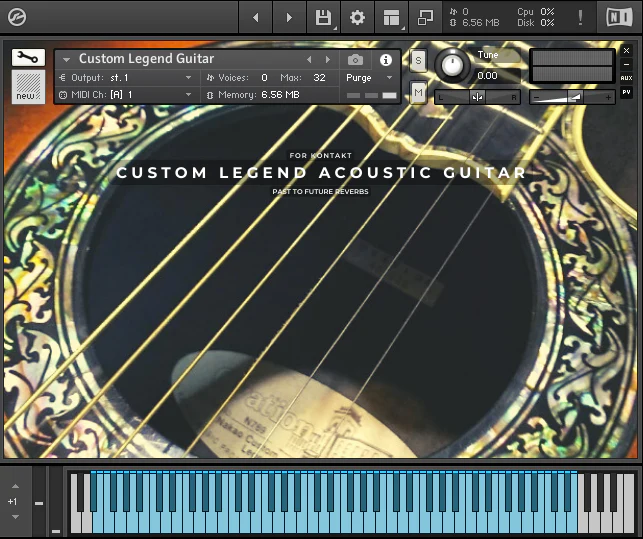Click the CUSTOM LEGEND ACOUSTIC GUITAR title
Screen dimensions: 643x539
point(321,173)
